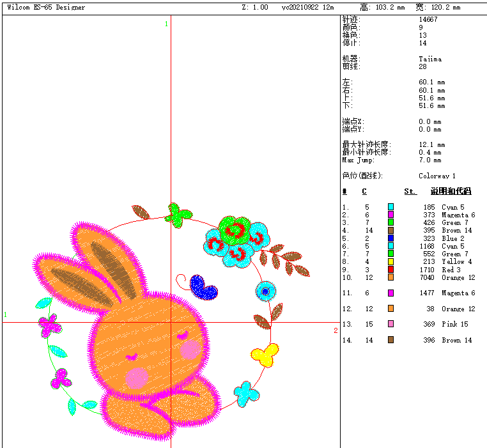Click the Tajima machine value
487x448 pixels.
[x=430, y=59]
